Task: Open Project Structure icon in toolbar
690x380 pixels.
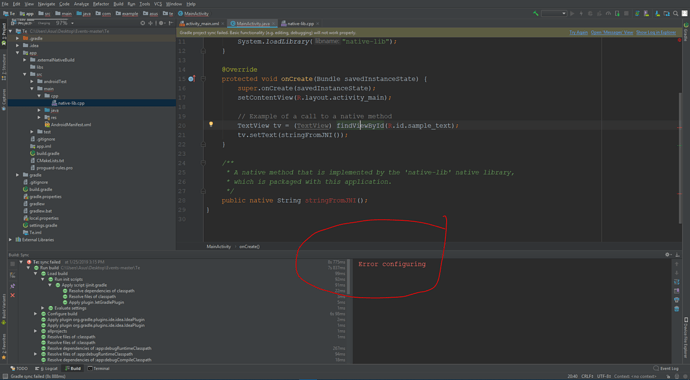Action: tap(666, 14)
